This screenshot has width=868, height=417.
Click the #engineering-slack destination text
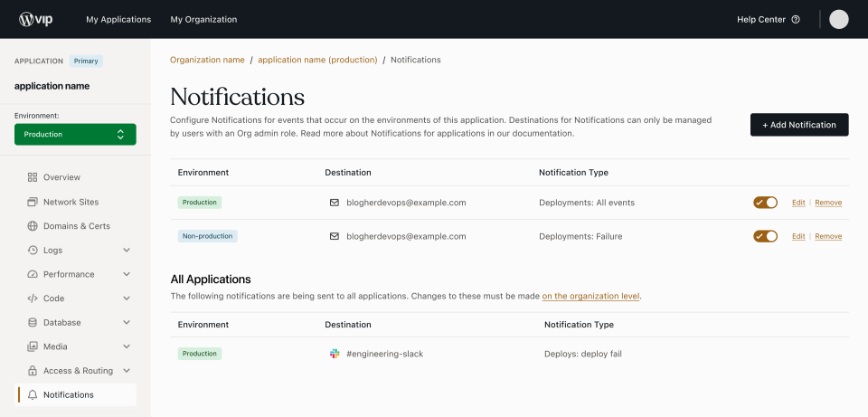(x=385, y=354)
